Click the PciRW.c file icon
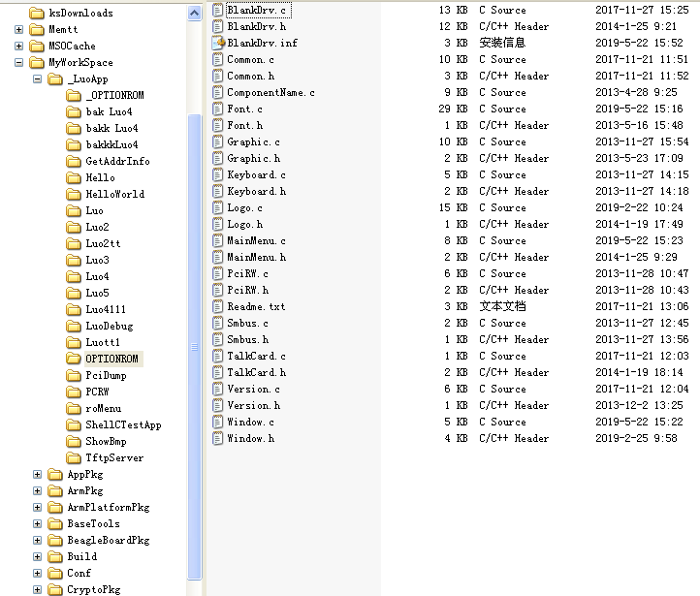The image size is (700, 596). click(x=217, y=273)
